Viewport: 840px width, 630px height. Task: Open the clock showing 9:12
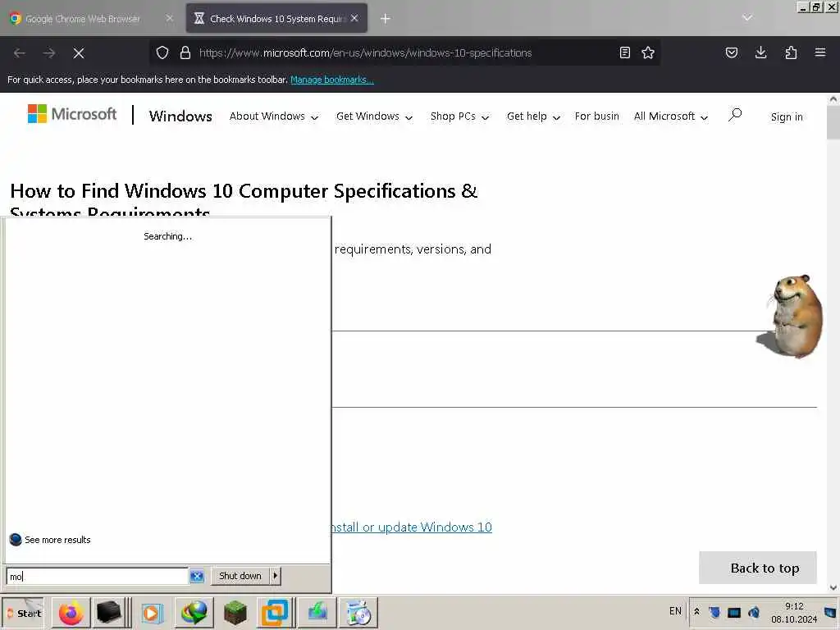tap(794, 612)
